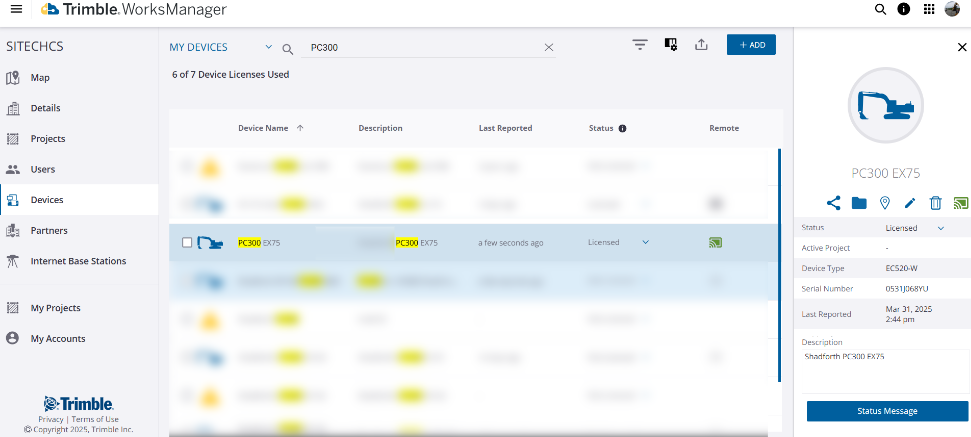Screen dimensions: 971x437
Task: Sort by Device Name column arrow
Action: pyautogui.click(x=300, y=128)
